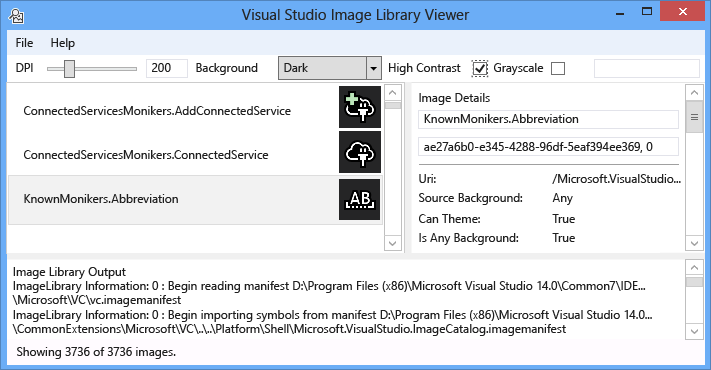Viewport: 711px width, 370px height.
Task: Click the Background combo box arrow
Action: 373,68
